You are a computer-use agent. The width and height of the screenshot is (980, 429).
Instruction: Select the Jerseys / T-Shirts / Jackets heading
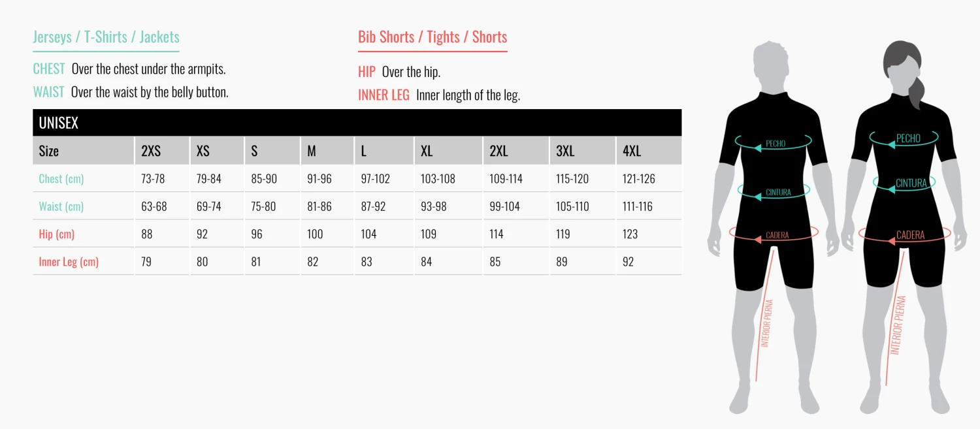[106, 37]
